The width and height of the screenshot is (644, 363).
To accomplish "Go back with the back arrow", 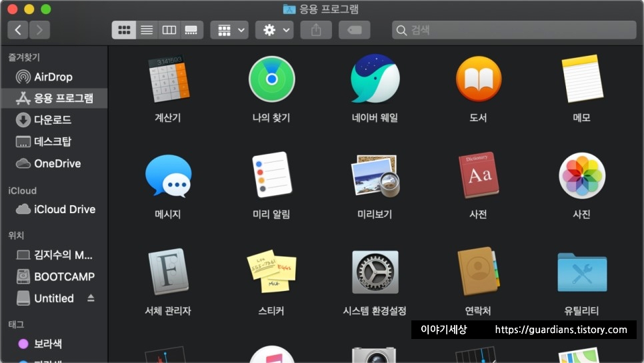I will pos(18,30).
